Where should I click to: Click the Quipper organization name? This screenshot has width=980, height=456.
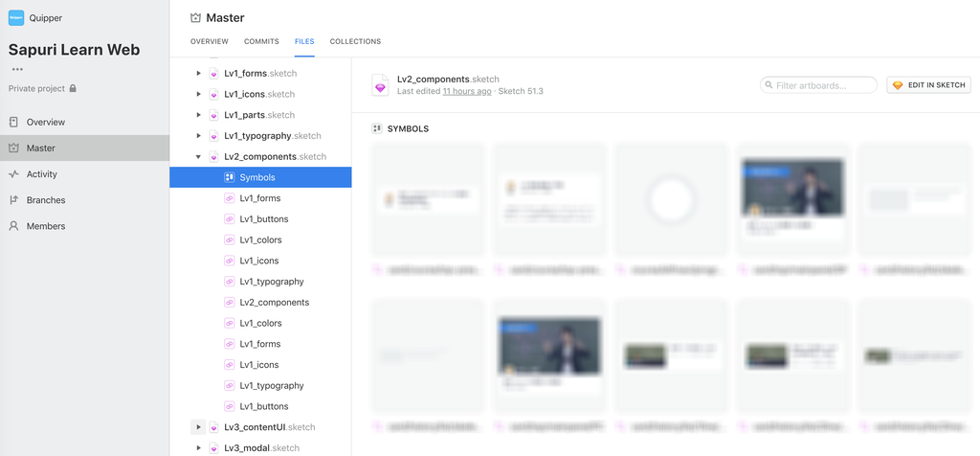tap(46, 18)
